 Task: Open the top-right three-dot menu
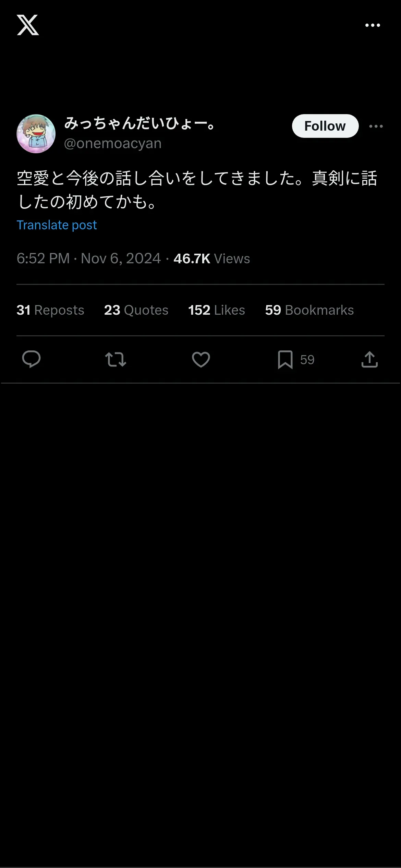[373, 25]
